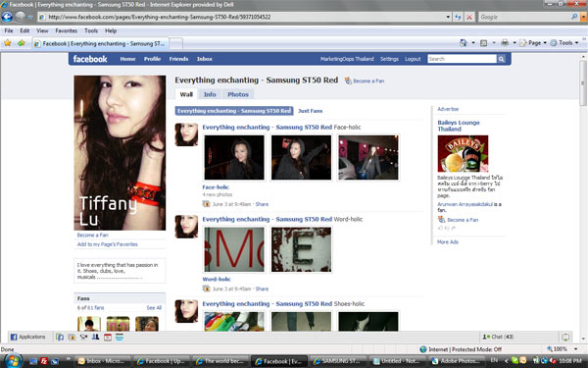Click the IE Back navigation arrow
588x368 pixels.
(x=7, y=17)
